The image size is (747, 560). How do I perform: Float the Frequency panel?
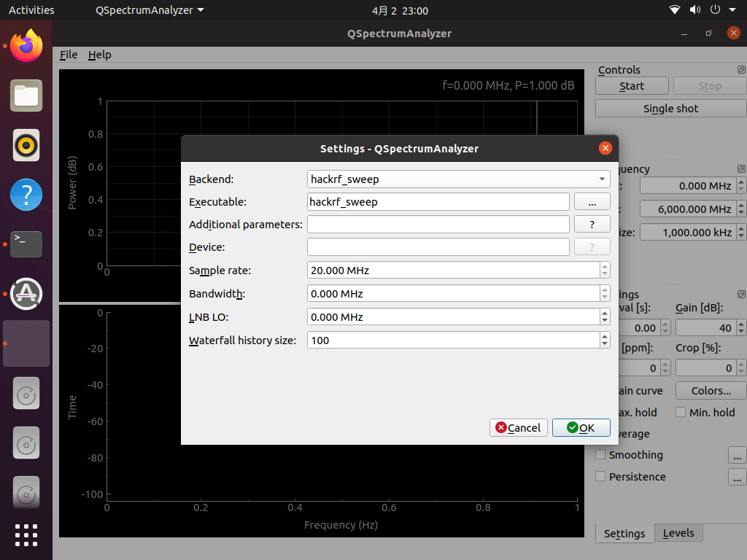pos(741,168)
